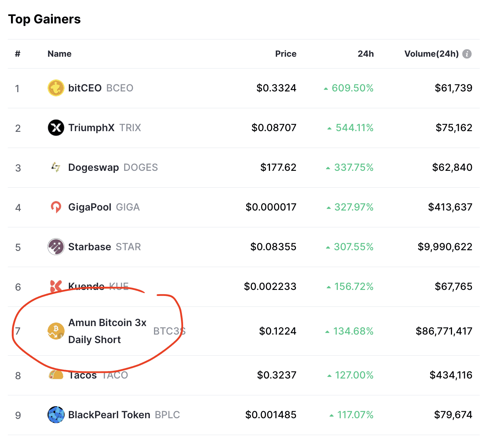Open the Starbase STAR link
Image resolution: width=501 pixels, height=448 pixels.
[x=105, y=247]
